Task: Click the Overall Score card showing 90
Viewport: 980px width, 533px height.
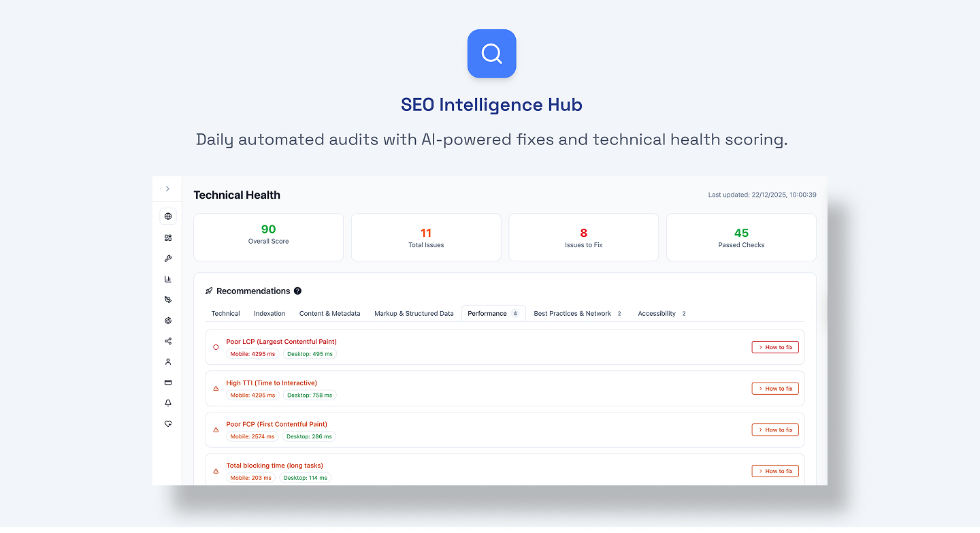Action: (268, 237)
